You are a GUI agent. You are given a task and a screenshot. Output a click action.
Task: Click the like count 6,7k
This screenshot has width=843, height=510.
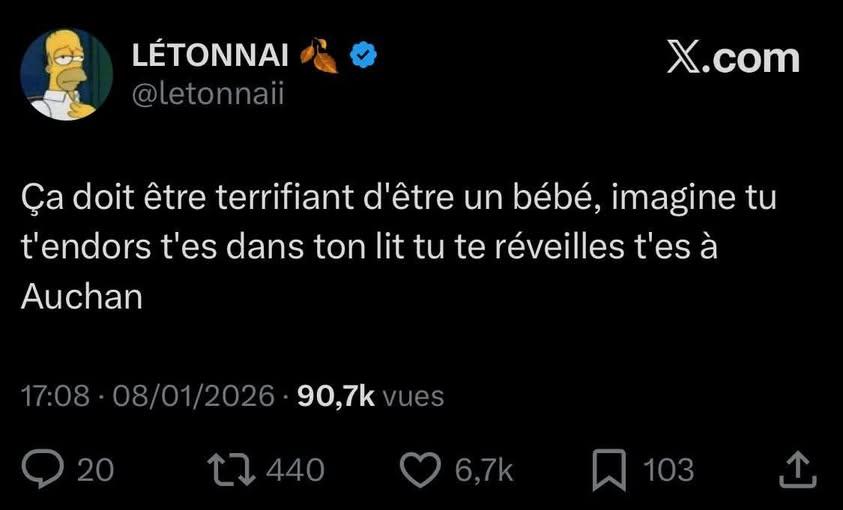click(x=485, y=469)
